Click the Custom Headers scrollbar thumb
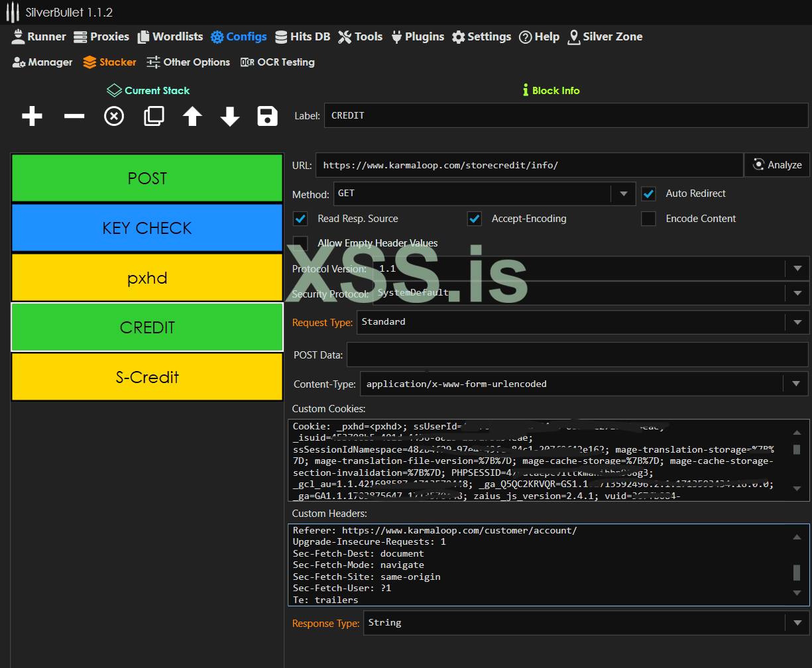The width and height of the screenshot is (812, 668). tap(797, 572)
